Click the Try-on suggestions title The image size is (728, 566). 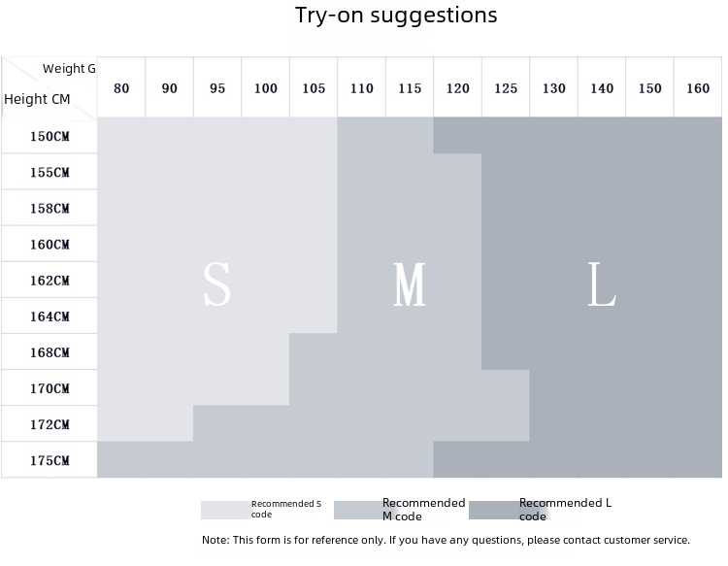(x=396, y=16)
